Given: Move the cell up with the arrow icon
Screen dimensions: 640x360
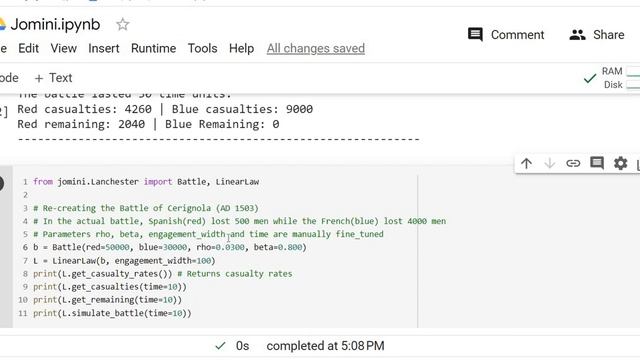Looking at the screenshot, I should [x=526, y=163].
